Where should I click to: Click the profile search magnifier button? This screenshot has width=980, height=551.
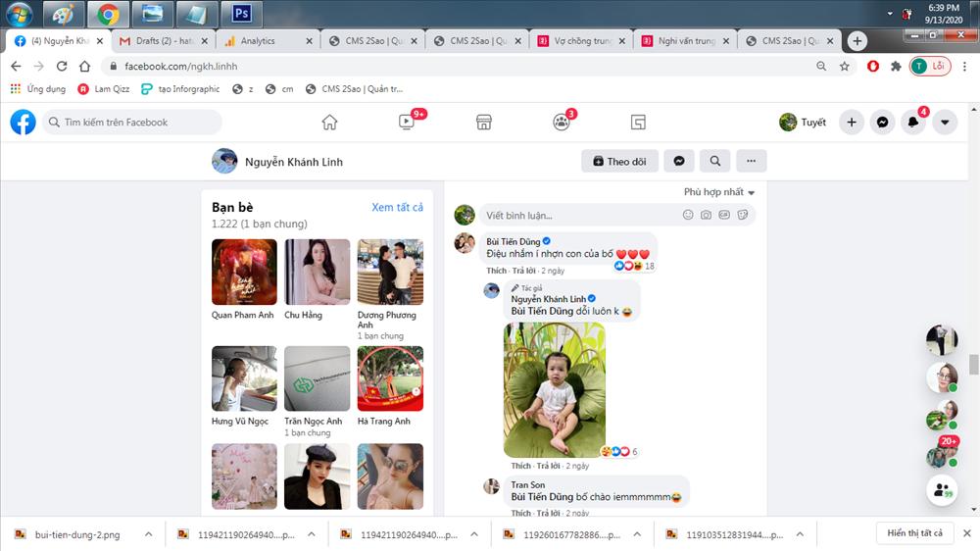pyautogui.click(x=715, y=161)
